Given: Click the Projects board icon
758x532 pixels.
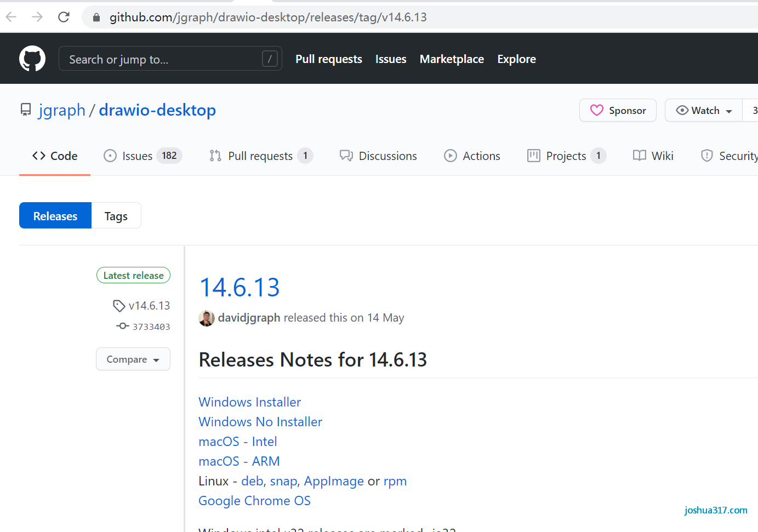Looking at the screenshot, I should 534,156.
